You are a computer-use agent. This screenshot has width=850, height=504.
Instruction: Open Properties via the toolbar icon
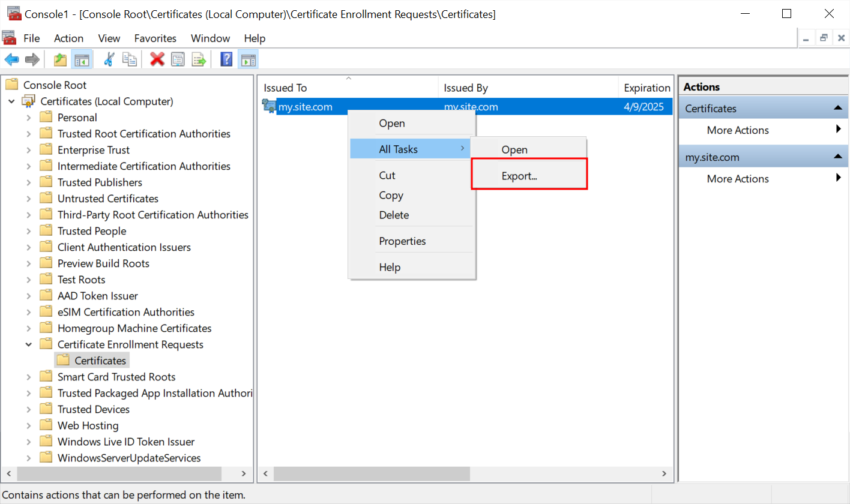(178, 59)
